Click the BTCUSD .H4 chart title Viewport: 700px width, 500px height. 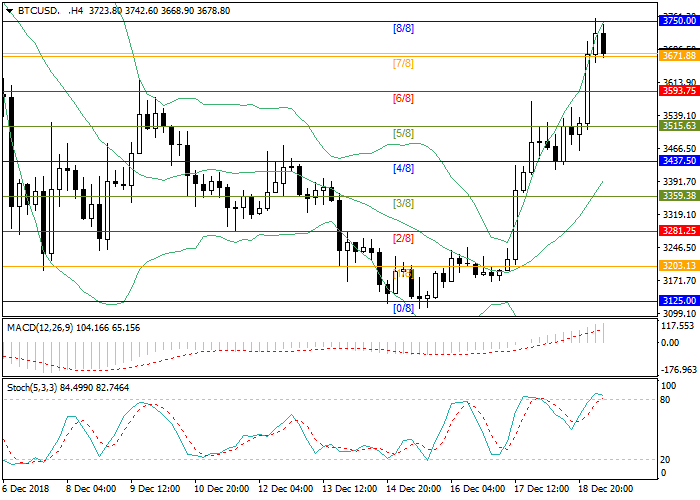coord(42,8)
